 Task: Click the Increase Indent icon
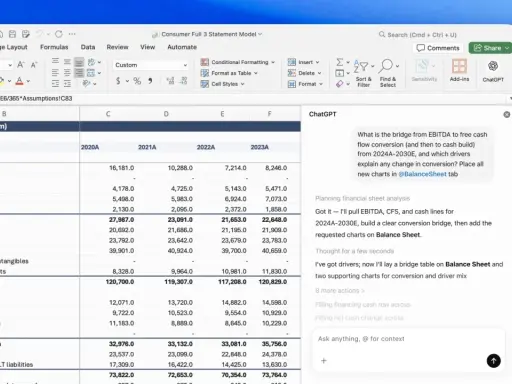coord(67,84)
